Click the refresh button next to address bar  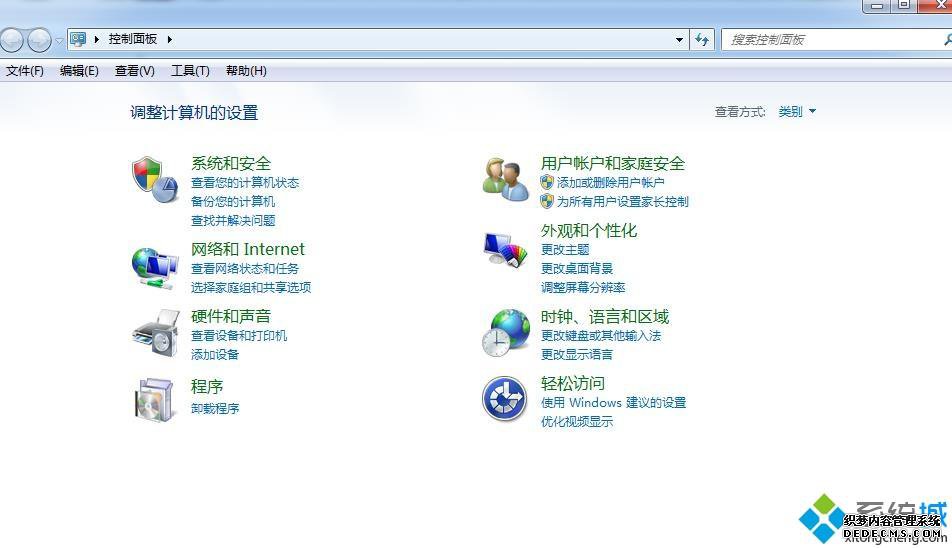pyautogui.click(x=702, y=40)
